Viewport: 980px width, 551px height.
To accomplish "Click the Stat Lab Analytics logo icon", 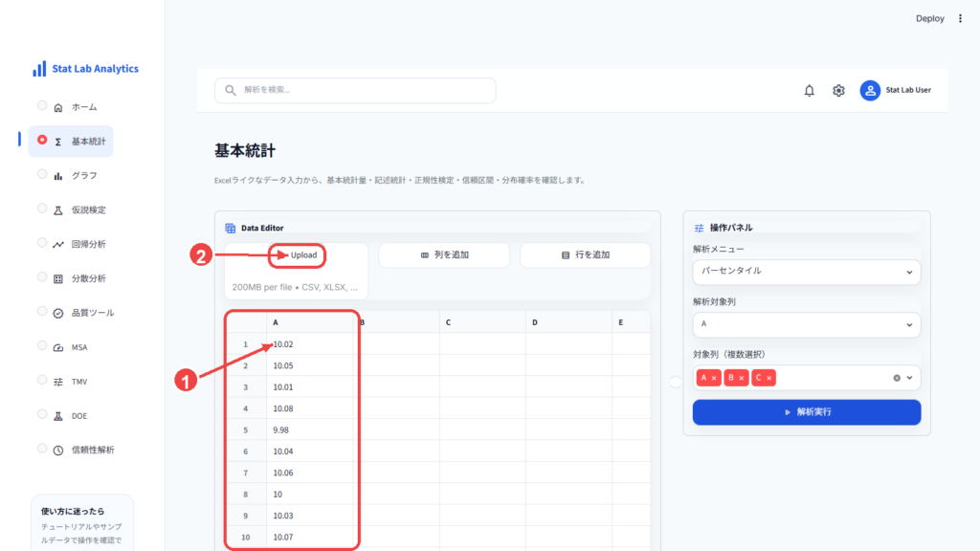I will [39, 69].
